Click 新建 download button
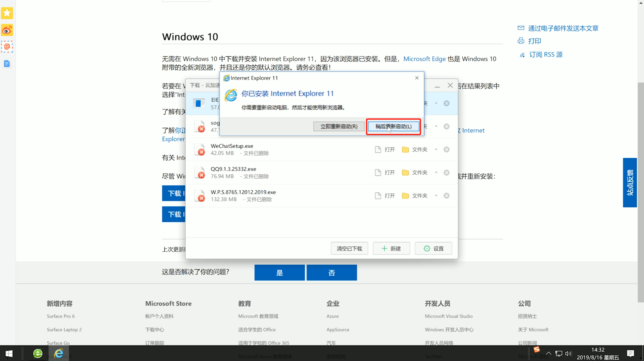644x361 pixels. 391,249
